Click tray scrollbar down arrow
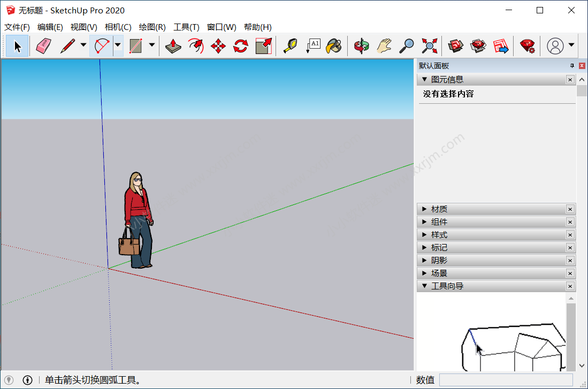 tap(582, 365)
